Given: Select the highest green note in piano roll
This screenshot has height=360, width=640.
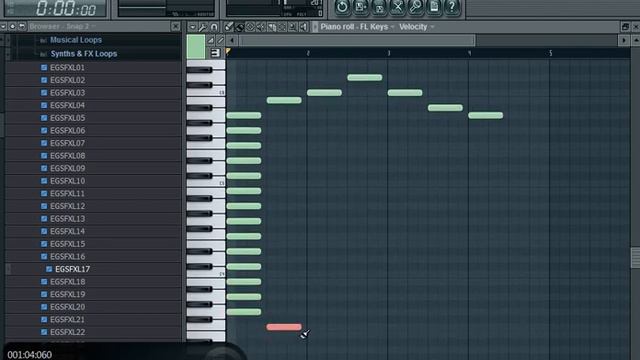Looking at the screenshot, I should pyautogui.click(x=365, y=78).
